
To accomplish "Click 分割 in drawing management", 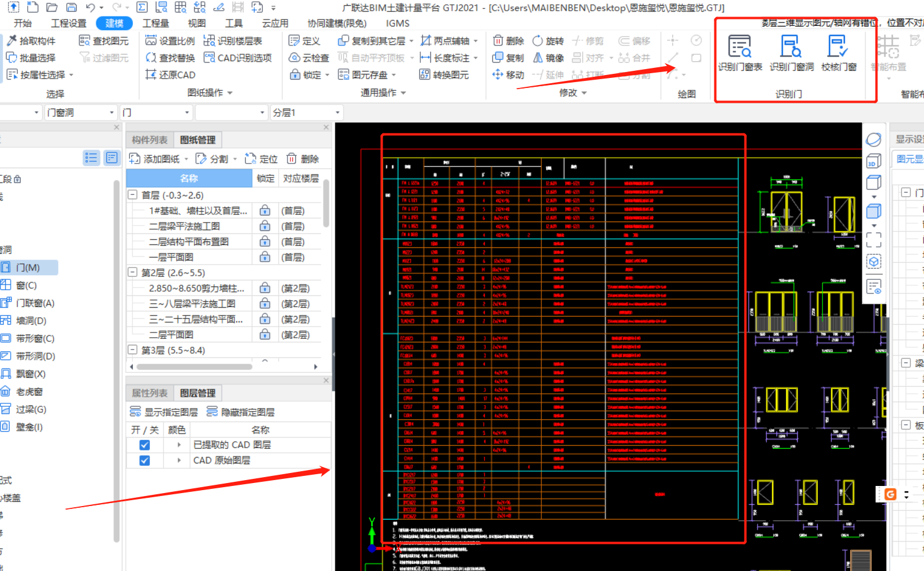I will (216, 159).
